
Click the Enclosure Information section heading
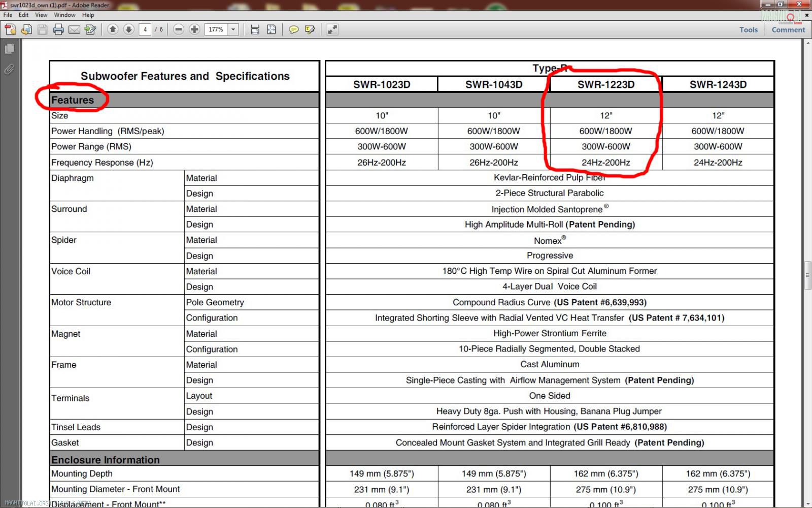coord(105,460)
